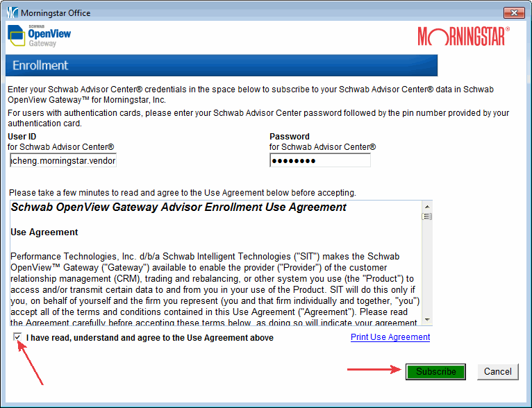Viewport: 532px width, 408px height.
Task: Uncheck the Use Agreement consent checkbox
Action: pos(17,337)
